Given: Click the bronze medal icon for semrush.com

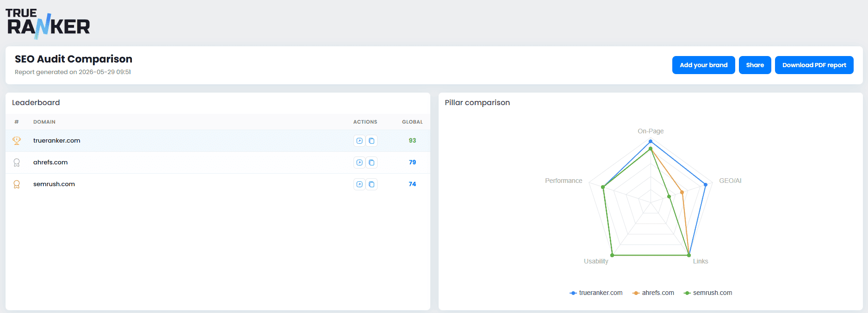Looking at the screenshot, I should pos(17,184).
